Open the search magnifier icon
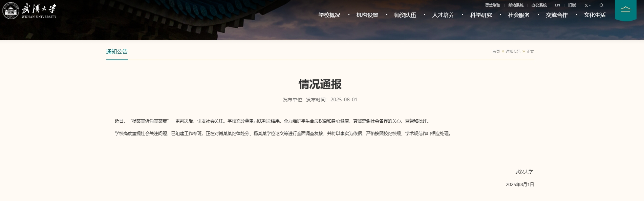The height and width of the screenshot is (201, 644). click(601, 5)
